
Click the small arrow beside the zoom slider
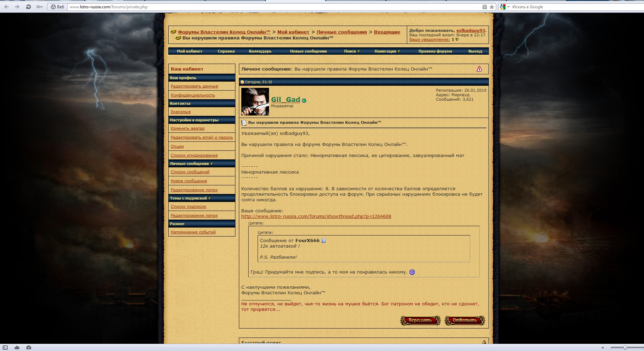point(603,348)
